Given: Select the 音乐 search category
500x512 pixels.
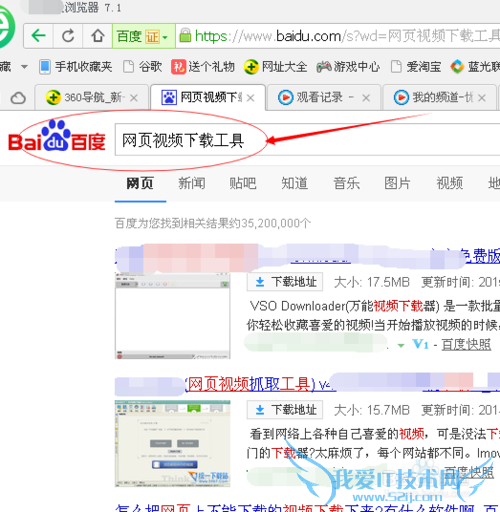Looking at the screenshot, I should pos(347,183).
